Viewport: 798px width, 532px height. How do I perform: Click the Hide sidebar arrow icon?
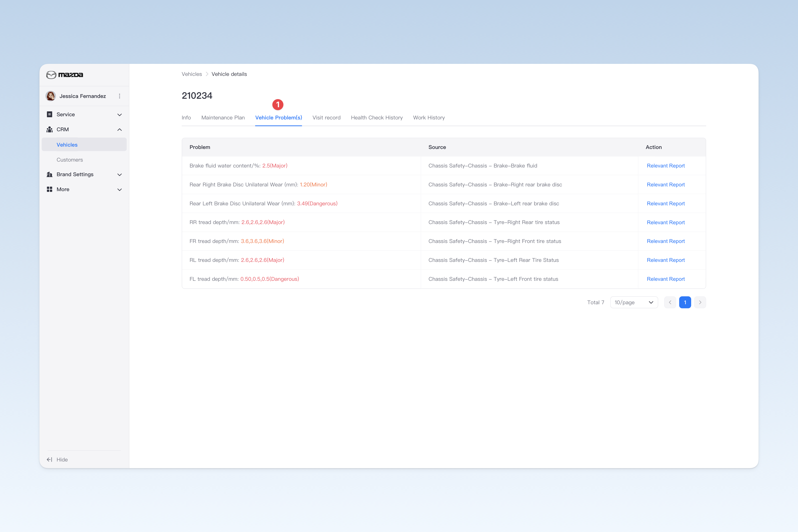click(49, 459)
